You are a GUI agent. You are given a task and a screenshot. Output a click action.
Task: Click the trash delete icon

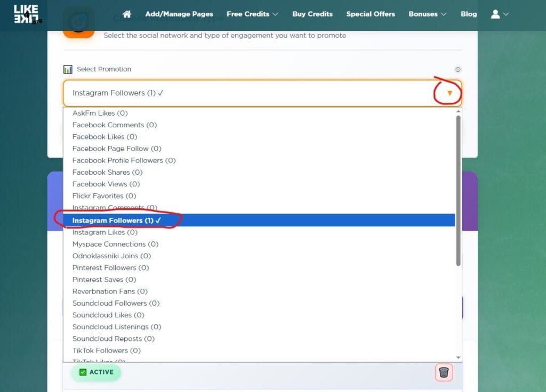tap(444, 372)
